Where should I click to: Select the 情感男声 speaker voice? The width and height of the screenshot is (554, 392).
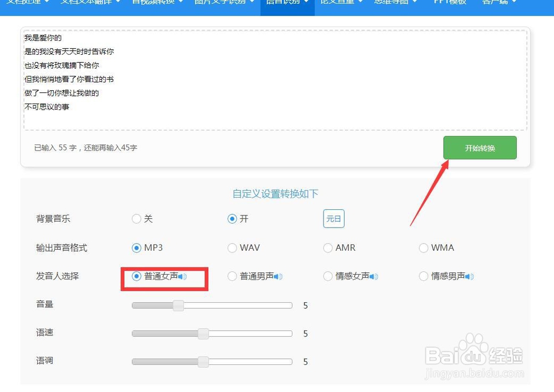pyautogui.click(x=424, y=276)
